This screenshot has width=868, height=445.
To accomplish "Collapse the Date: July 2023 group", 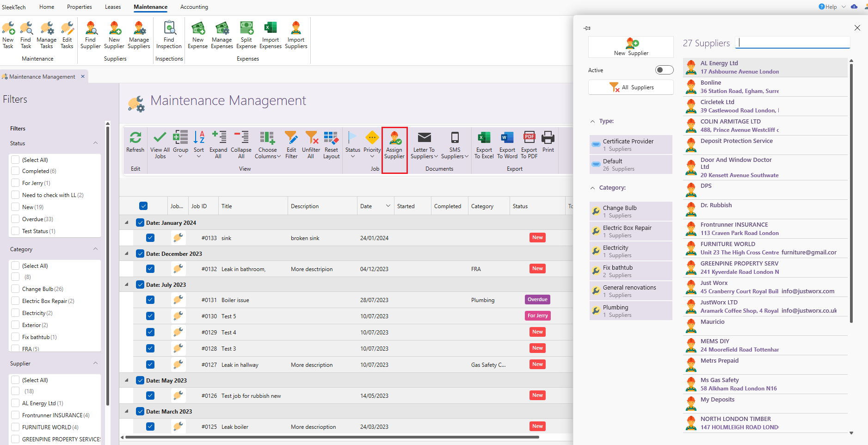I will 127,284.
